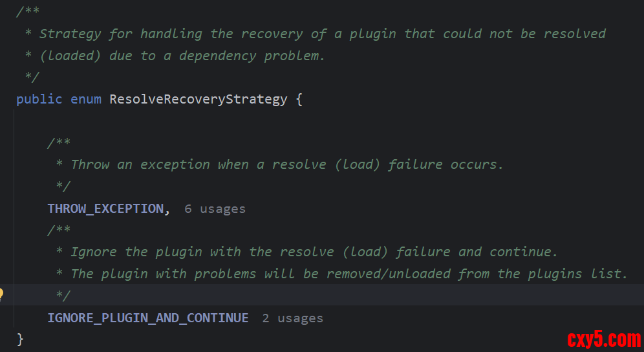This screenshot has height=352, width=644.
Task: Click the Javadoc opener above "Throw an exception"
Action: pos(59,142)
